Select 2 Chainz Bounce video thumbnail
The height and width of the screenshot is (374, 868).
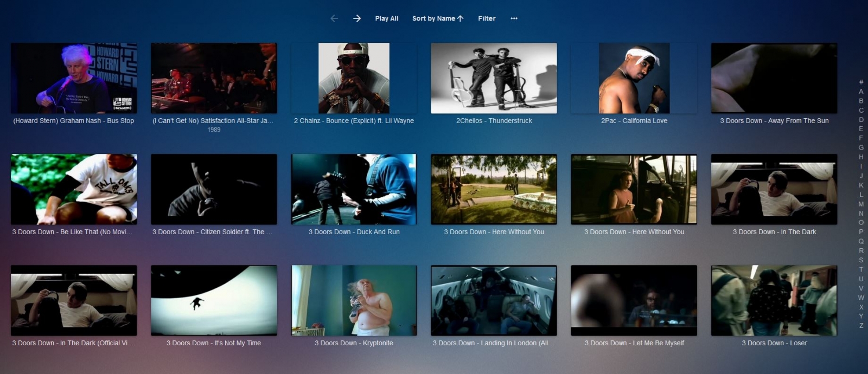pos(354,78)
